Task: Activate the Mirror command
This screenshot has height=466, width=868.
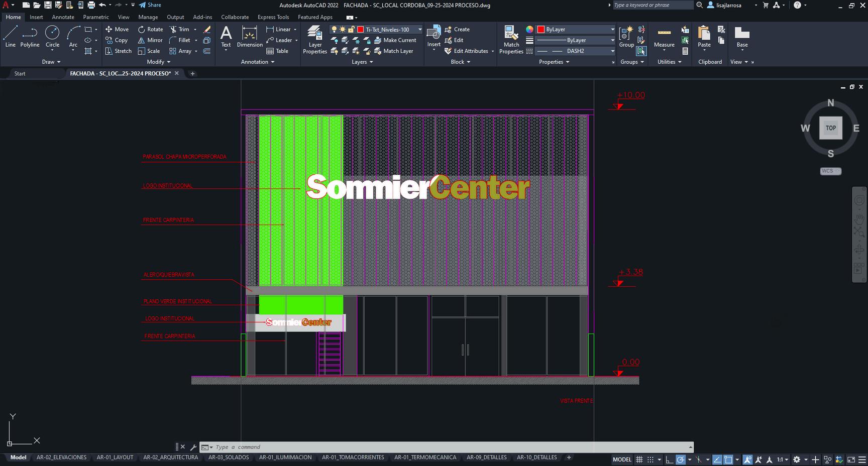Action: pyautogui.click(x=150, y=40)
